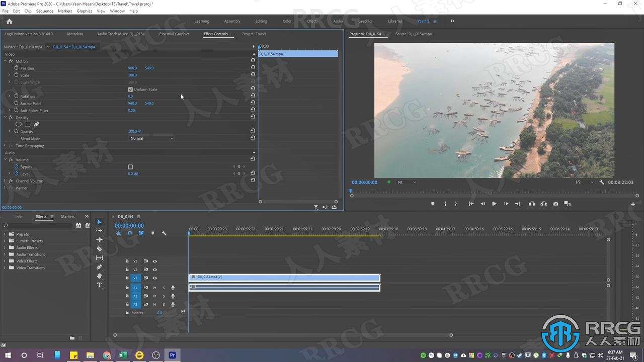The height and width of the screenshot is (362, 644).
Task: Create ellipse mask under Opacity
Action: 19,124
